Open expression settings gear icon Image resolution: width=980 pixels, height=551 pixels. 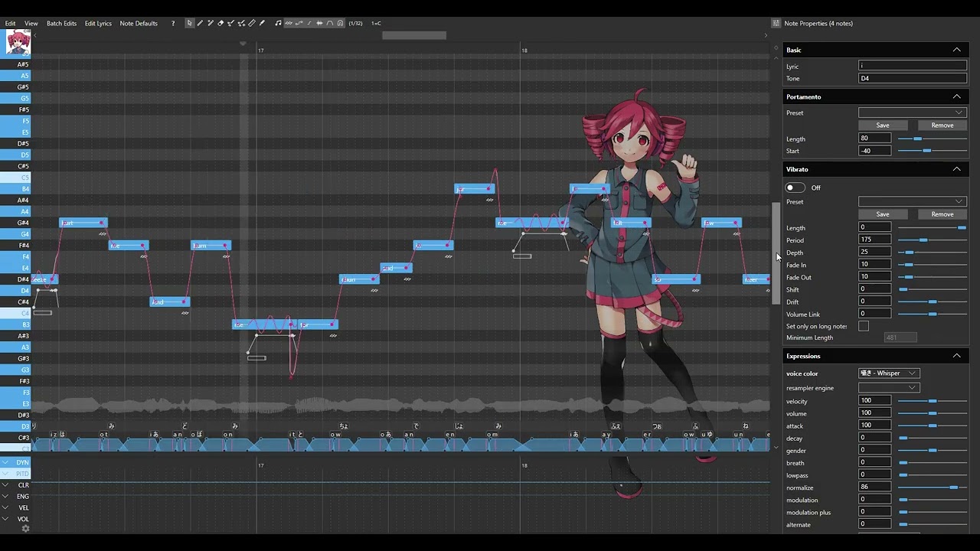25,528
